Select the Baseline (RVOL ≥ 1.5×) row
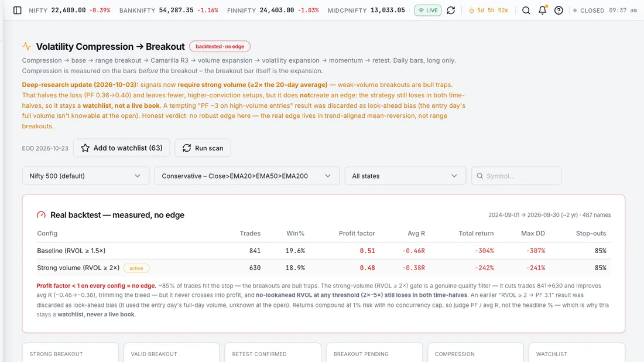Viewport: 644px width, 362px height. (x=324, y=251)
